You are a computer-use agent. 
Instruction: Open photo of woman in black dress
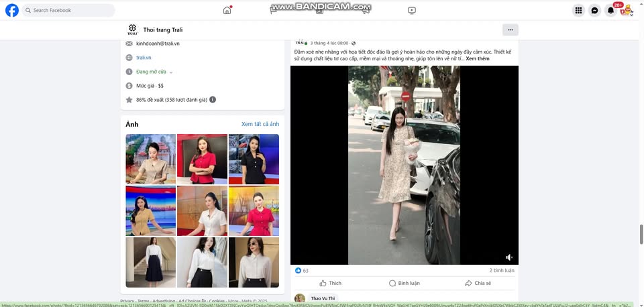pyautogui.click(x=254, y=160)
